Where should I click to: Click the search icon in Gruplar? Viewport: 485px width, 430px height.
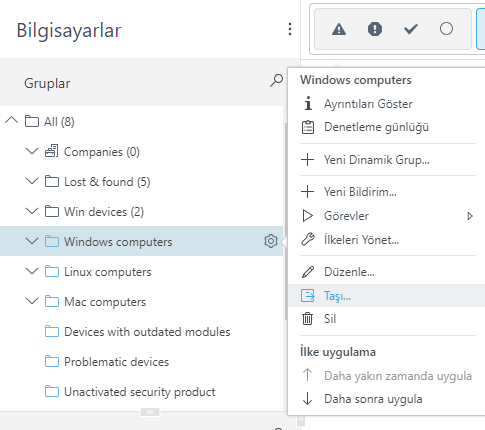click(x=276, y=81)
